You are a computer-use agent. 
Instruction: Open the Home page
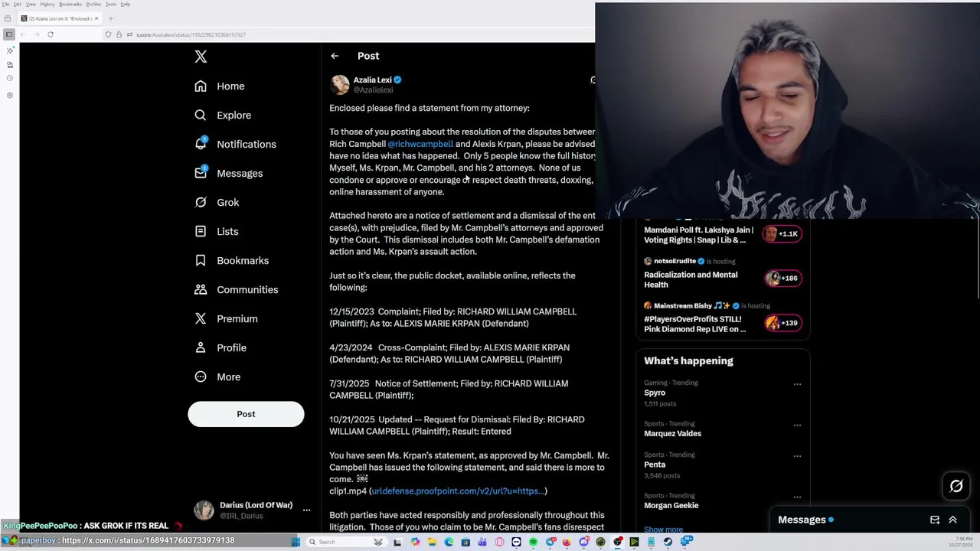point(220,86)
